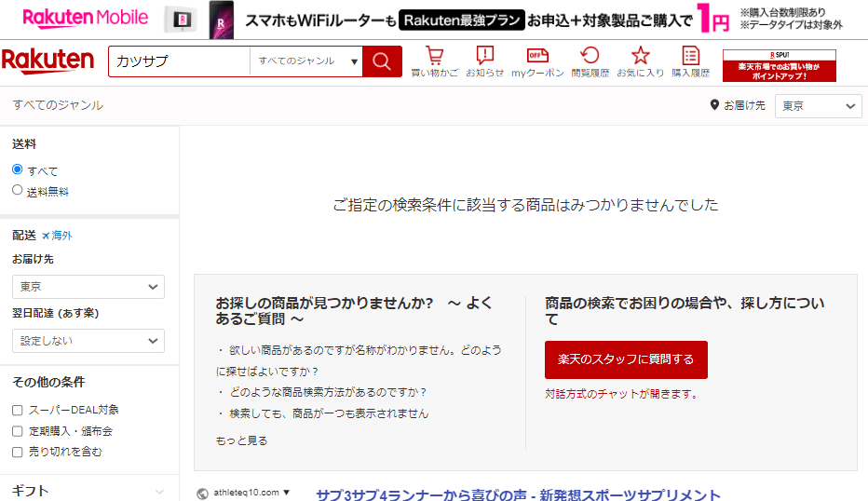Image resolution: width=868 pixels, height=501 pixels.
Task: Click the SPU points-up banner
Action: (x=780, y=65)
